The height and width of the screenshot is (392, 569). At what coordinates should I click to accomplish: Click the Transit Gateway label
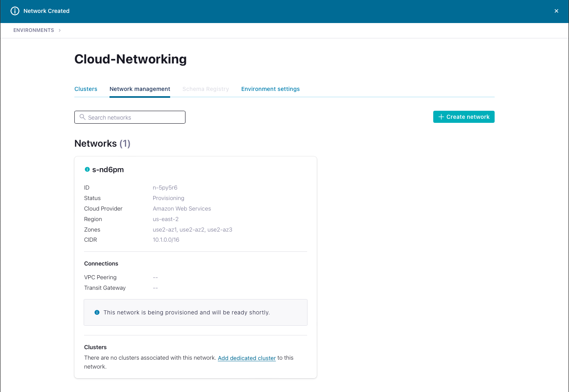click(105, 288)
